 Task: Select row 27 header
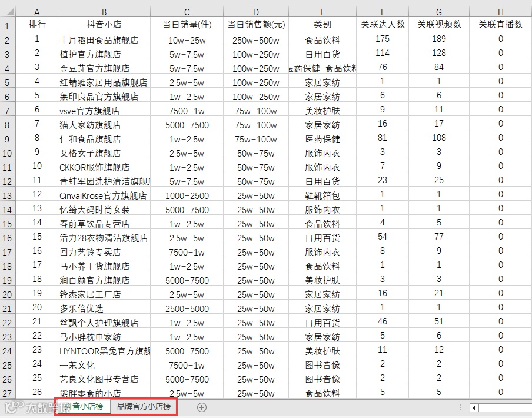point(8,392)
